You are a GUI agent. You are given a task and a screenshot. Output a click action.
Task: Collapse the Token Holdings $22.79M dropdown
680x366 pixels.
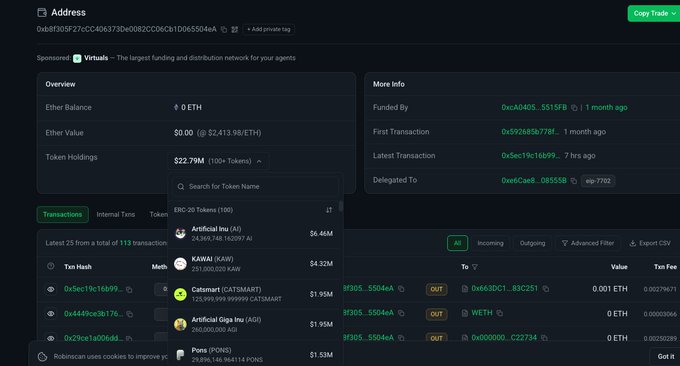(218, 161)
